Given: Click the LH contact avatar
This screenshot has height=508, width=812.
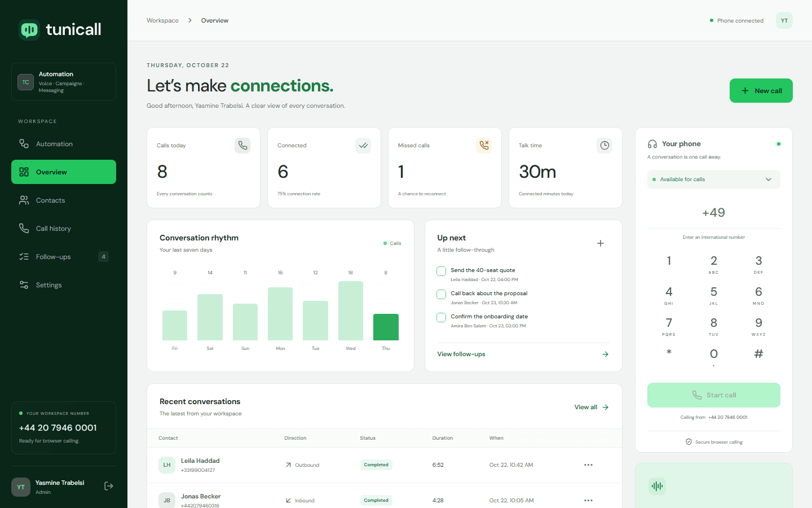Looking at the screenshot, I should tap(167, 465).
